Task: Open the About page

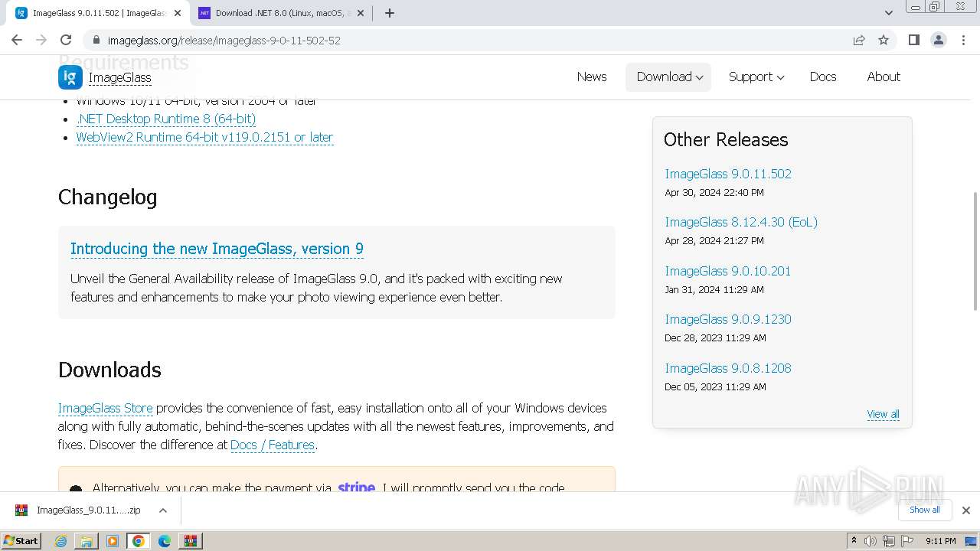Action: [884, 77]
